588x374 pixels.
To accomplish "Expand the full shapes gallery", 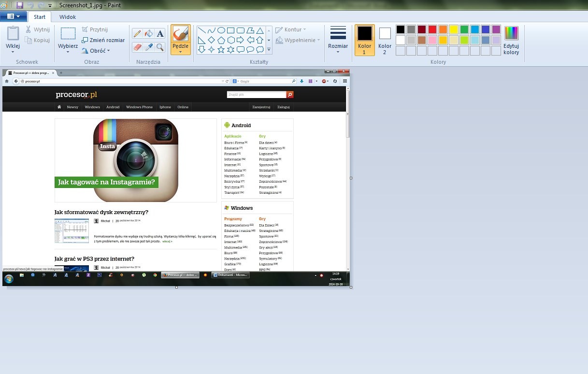I will coord(269,50).
